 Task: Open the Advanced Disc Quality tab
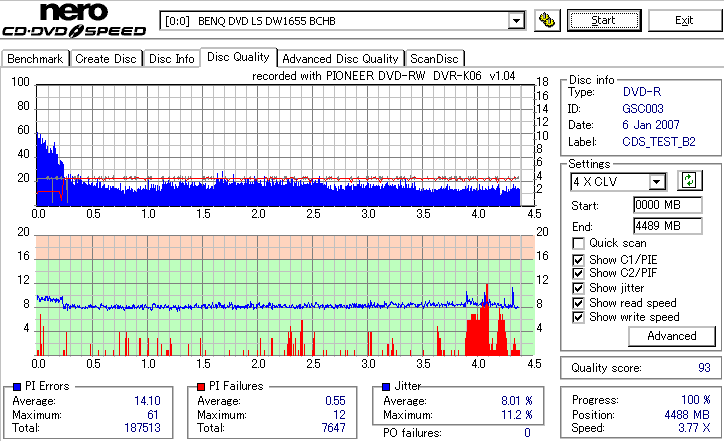click(340, 59)
